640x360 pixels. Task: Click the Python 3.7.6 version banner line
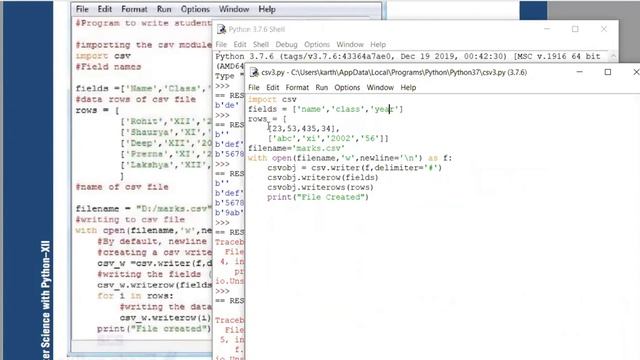point(408,56)
